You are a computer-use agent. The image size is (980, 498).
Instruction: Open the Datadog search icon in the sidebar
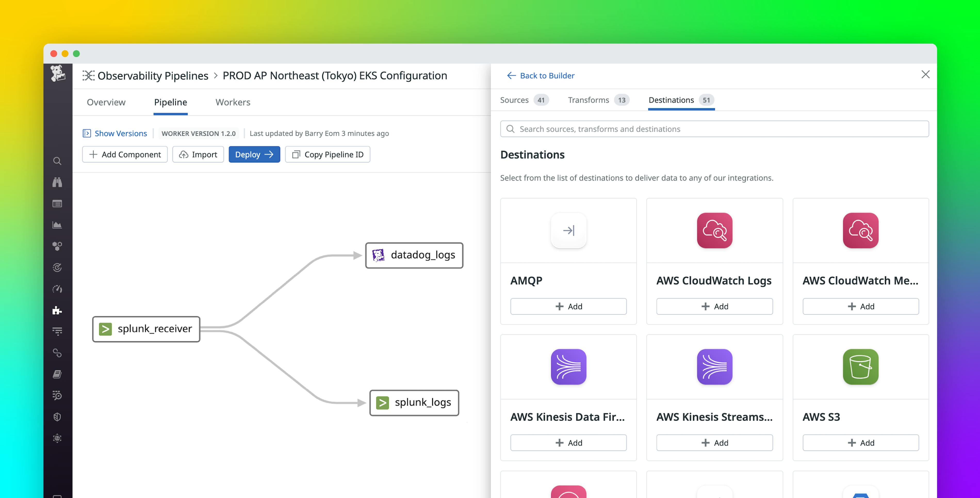[x=58, y=161]
